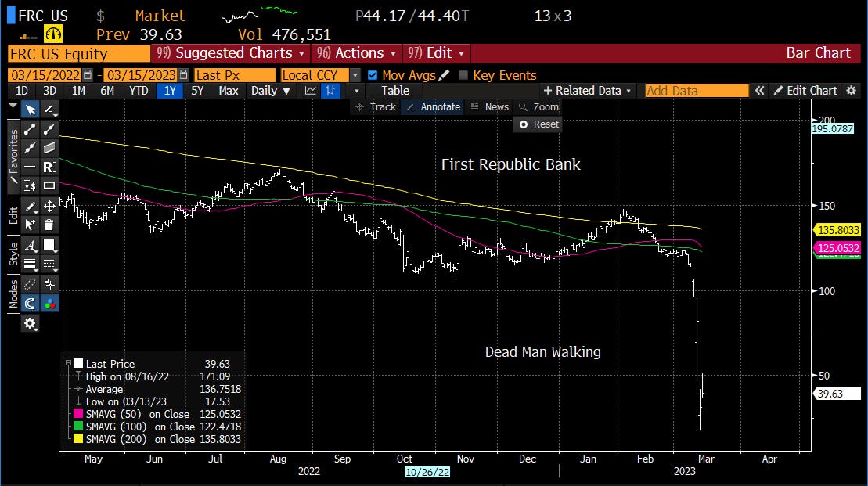868x486 pixels.
Task: Switch to bar chart type icon
Action: (x=330, y=91)
